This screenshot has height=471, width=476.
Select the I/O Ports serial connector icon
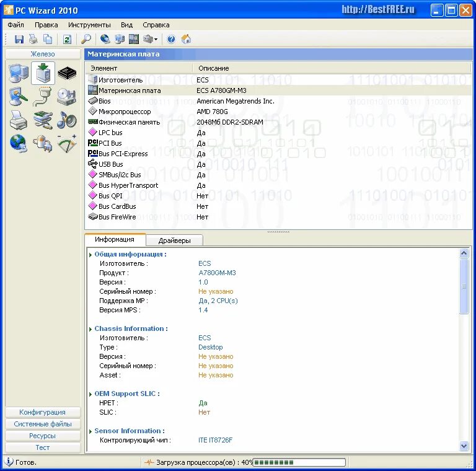[x=43, y=97]
